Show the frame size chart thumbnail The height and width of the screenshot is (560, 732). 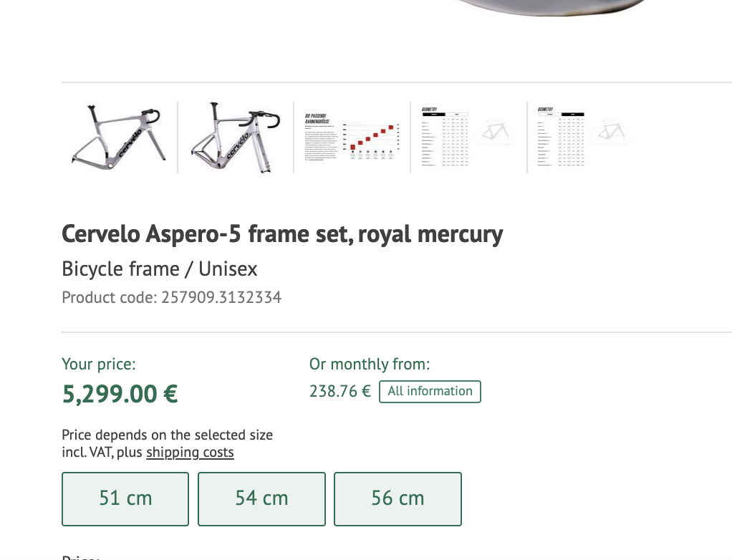[352, 137]
